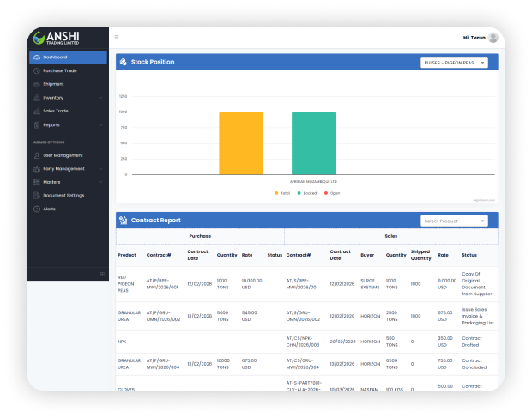
Task: Click the Contract Concluded status
Action: pos(475,364)
